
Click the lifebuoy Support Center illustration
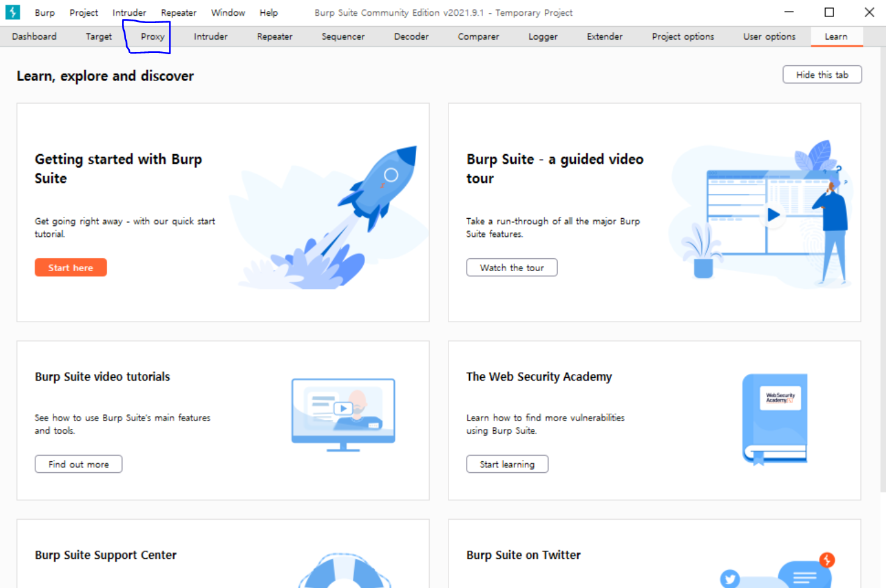344,571
